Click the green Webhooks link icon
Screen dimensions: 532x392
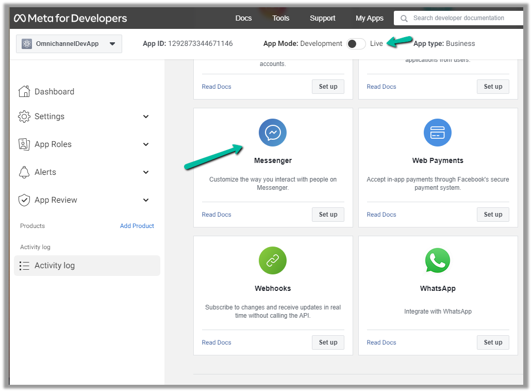273,261
